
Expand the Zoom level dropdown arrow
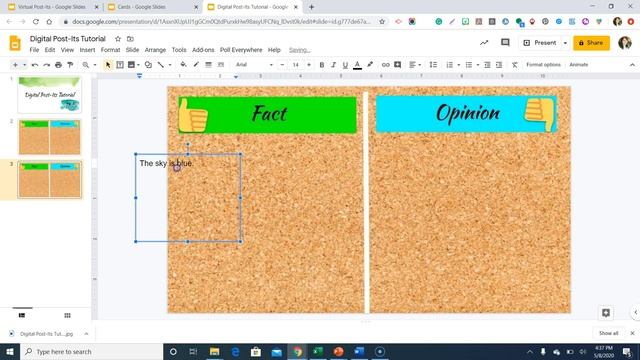pos(95,65)
